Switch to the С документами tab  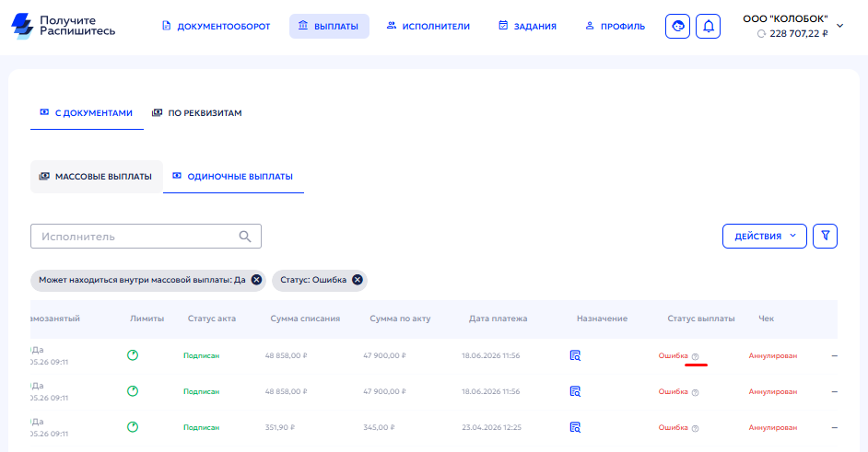pos(87,113)
